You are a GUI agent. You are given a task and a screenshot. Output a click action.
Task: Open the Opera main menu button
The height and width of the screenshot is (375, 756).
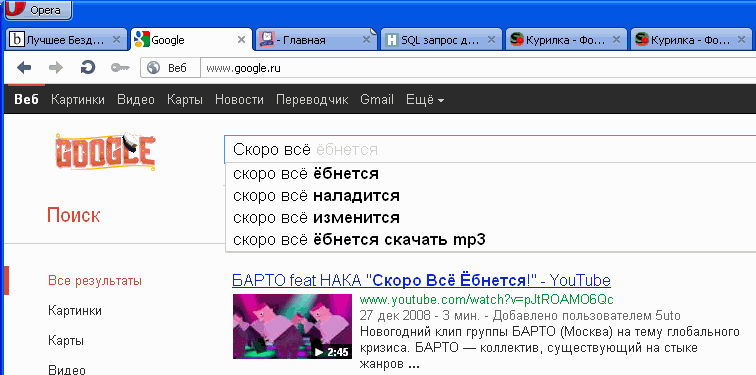coord(39,10)
